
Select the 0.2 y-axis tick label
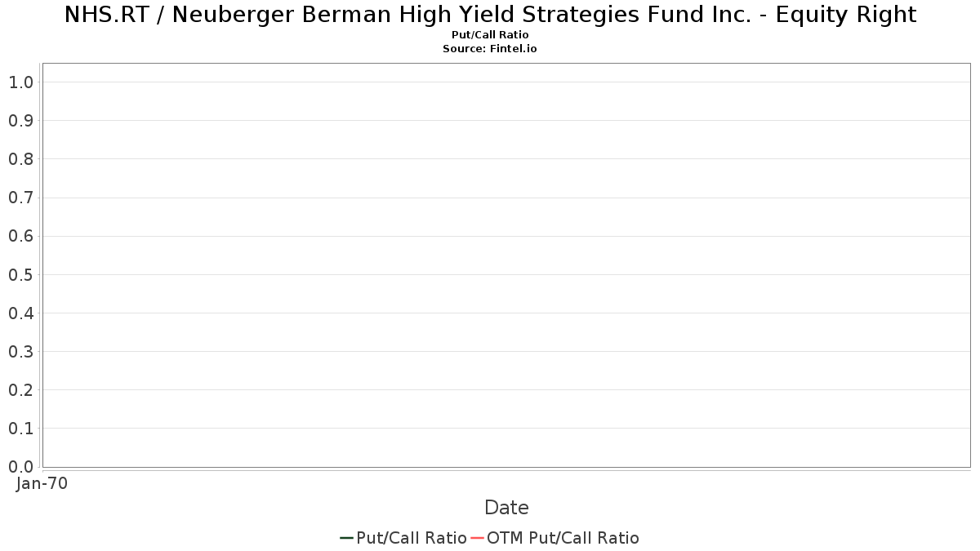coord(20,389)
